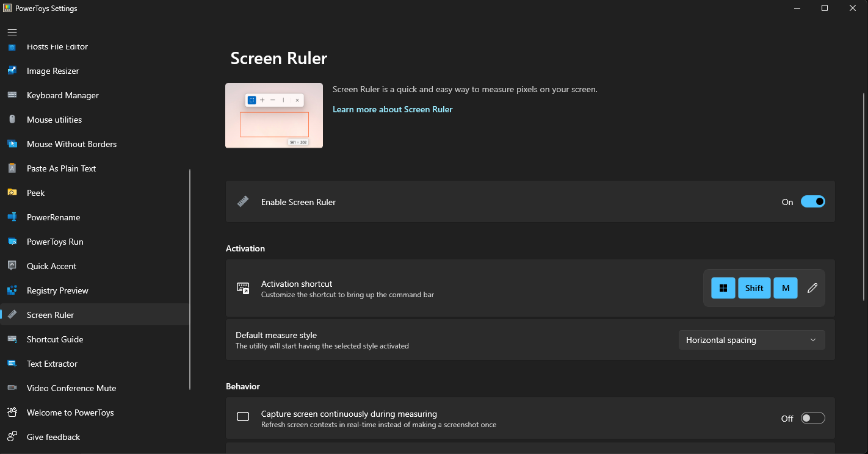
Task: Click the Hosts File Editor label
Action: tap(57, 47)
